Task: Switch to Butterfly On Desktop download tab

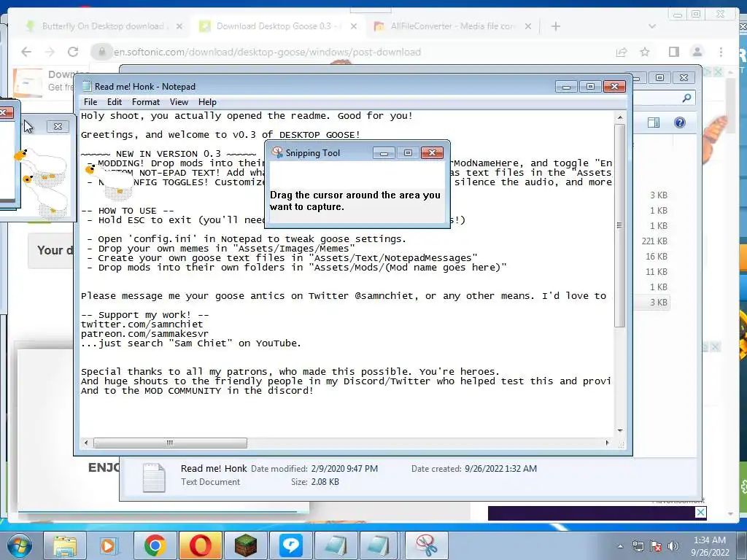Action: (x=103, y=26)
